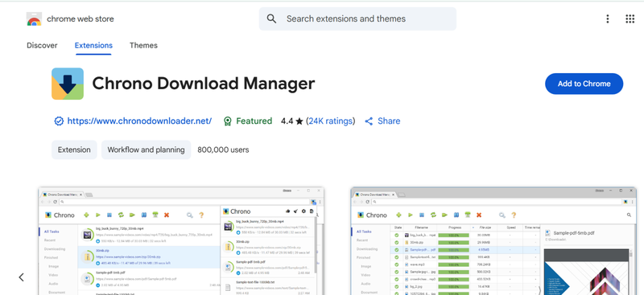Switch to the Themes tab
The height and width of the screenshot is (295, 644).
tap(143, 46)
